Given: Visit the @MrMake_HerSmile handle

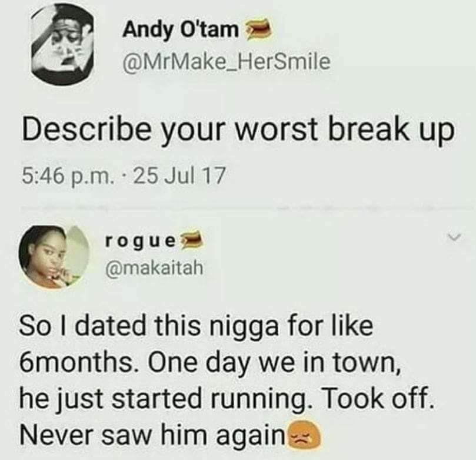Looking at the screenshot, I should 226,61.
